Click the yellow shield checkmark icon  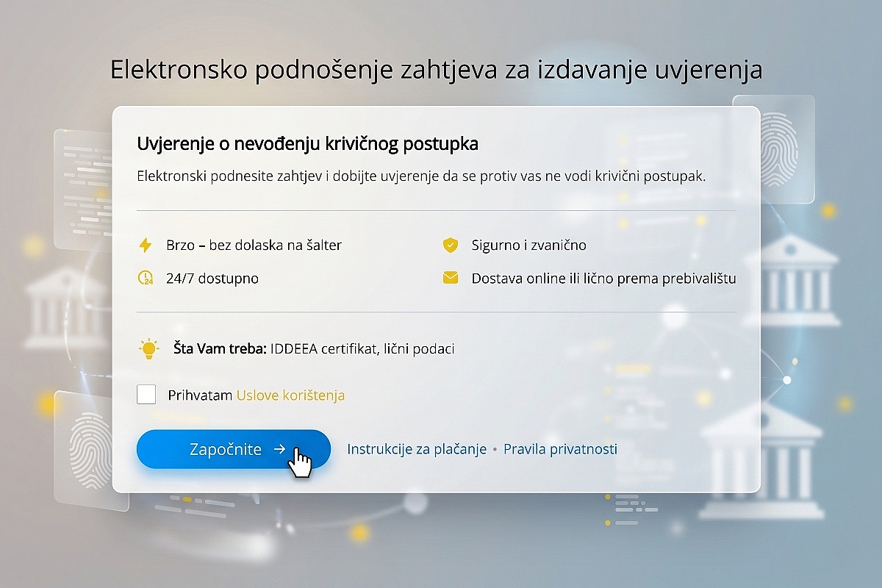[450, 245]
